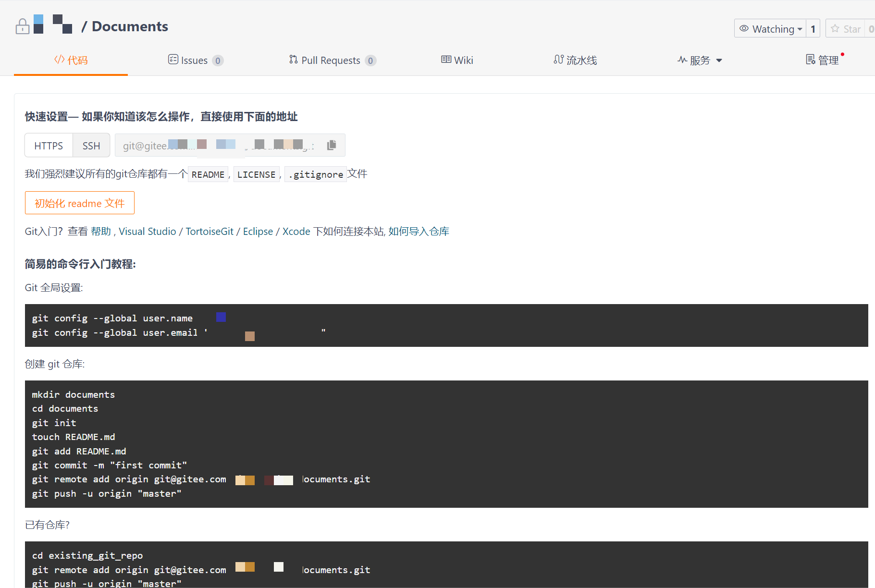Click the 流水线 pipeline icon

(x=558, y=60)
